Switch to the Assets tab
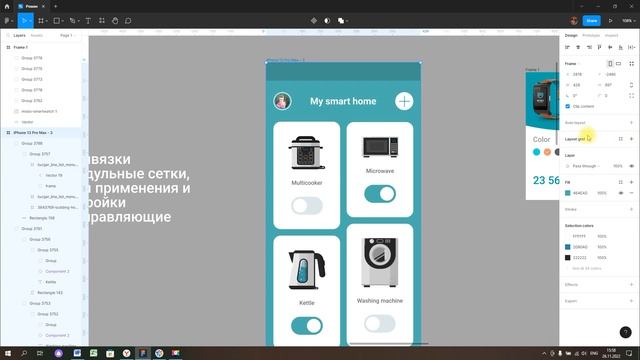This screenshot has height=360, width=640. point(37,36)
